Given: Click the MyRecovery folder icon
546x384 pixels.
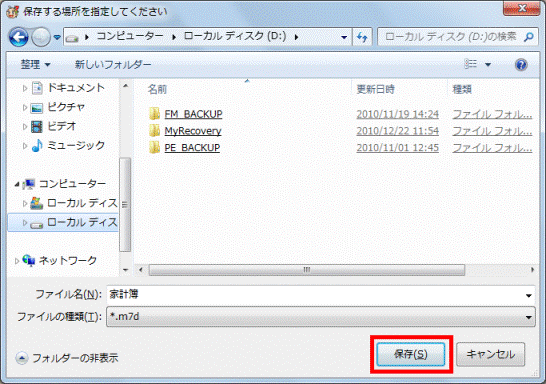Looking at the screenshot, I should coord(154,131).
